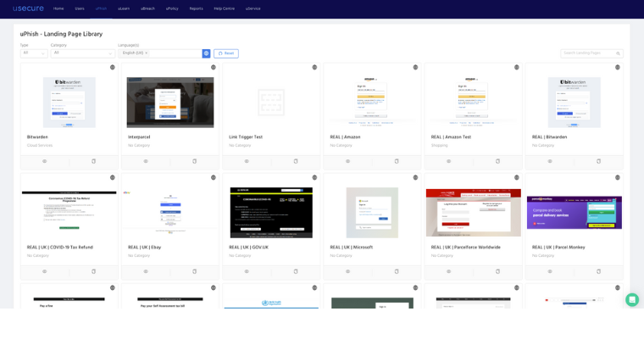Image resolution: width=644 pixels, height=356 pixels.
Task: Click the usecure logo
Action: [28, 8]
